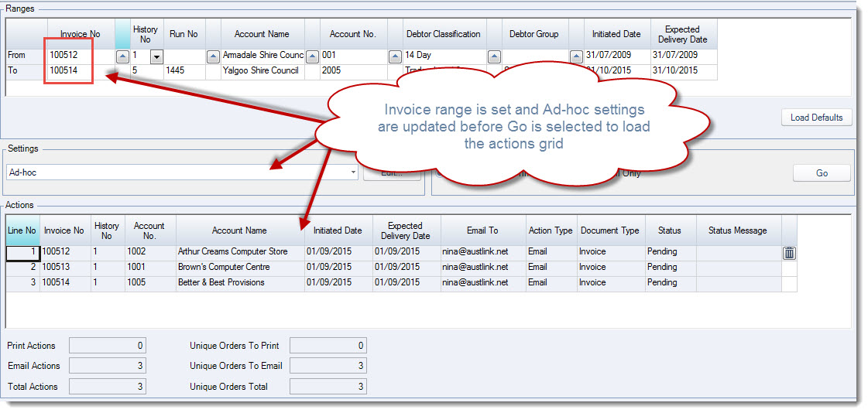Click Invoice document type for line 2
This screenshot has width=868, height=413.
611,267
